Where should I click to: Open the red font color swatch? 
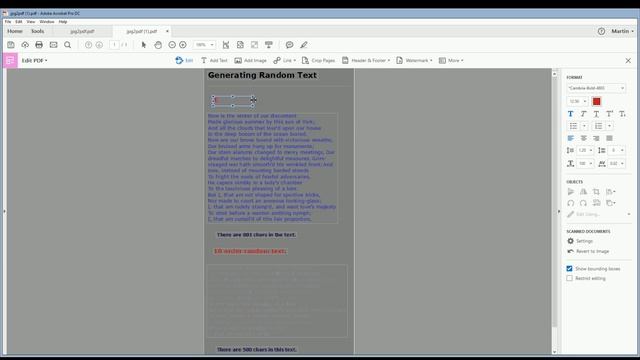[x=596, y=101]
